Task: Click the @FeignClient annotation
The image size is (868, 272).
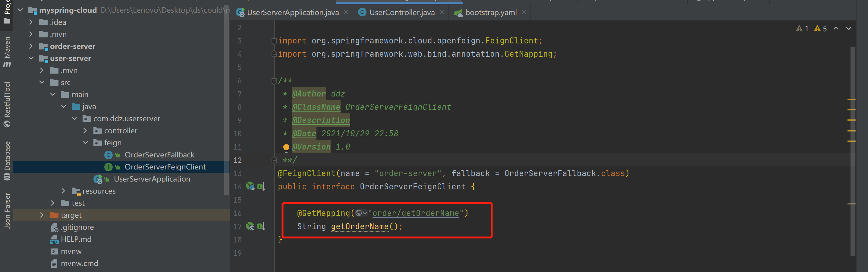Action: pos(307,173)
